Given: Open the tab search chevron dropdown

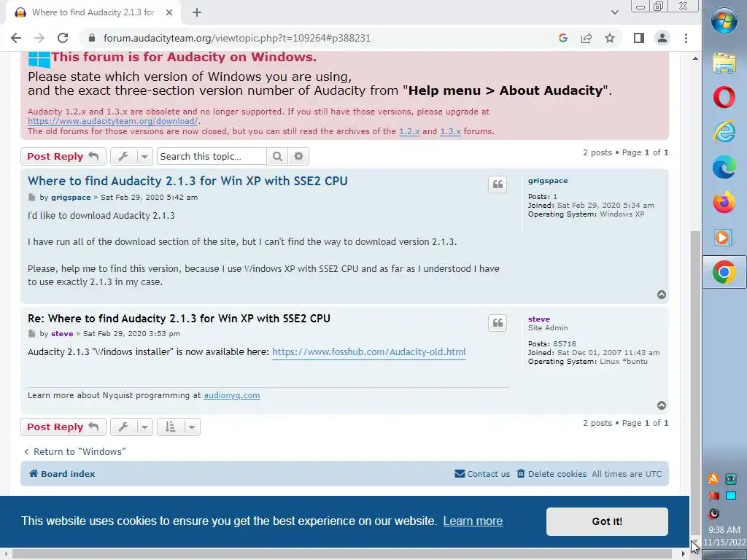Looking at the screenshot, I should point(614,12).
